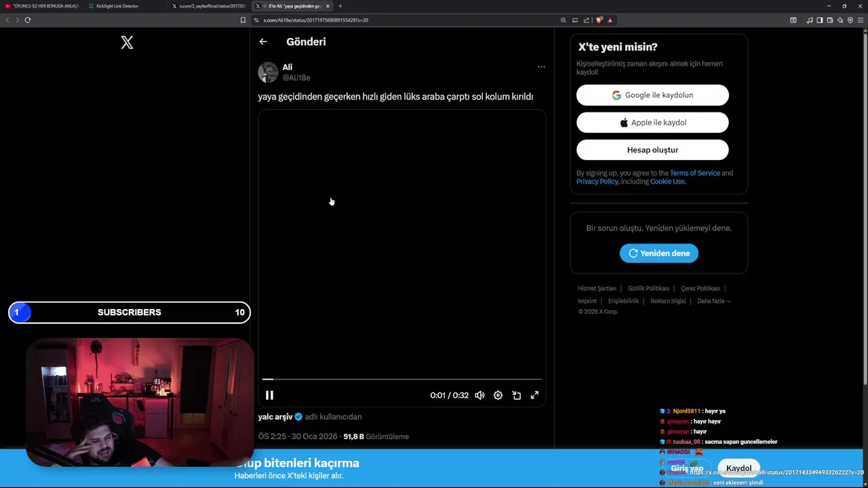
Task: Open Erişilebilirlik footer link
Action: coord(623,301)
